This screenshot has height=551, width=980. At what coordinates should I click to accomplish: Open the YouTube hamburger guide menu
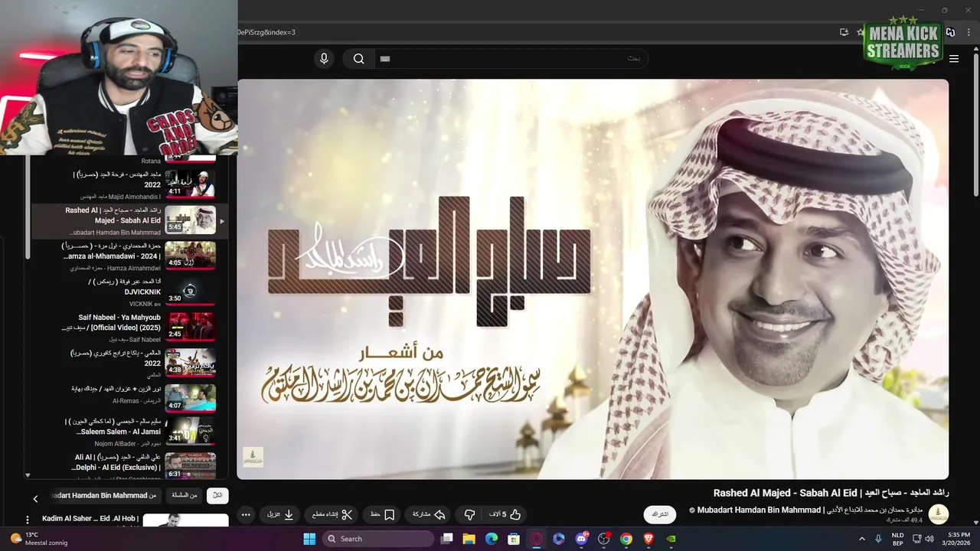pyautogui.click(x=954, y=59)
